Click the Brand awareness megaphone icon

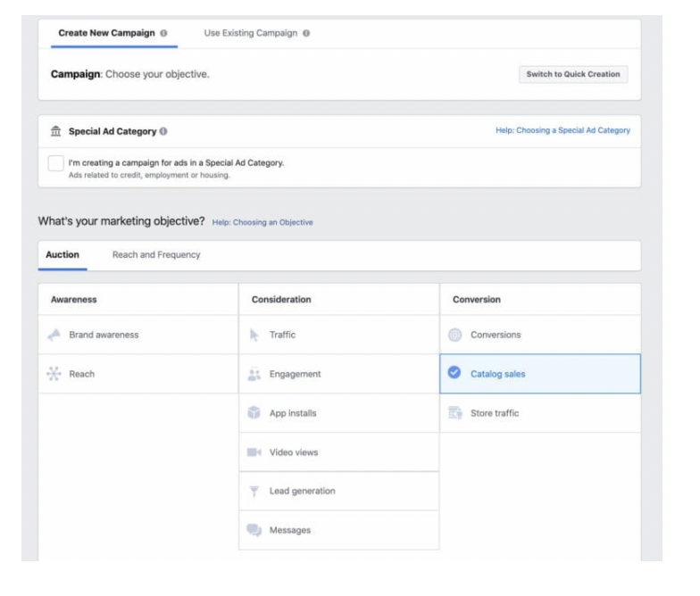[54, 335]
